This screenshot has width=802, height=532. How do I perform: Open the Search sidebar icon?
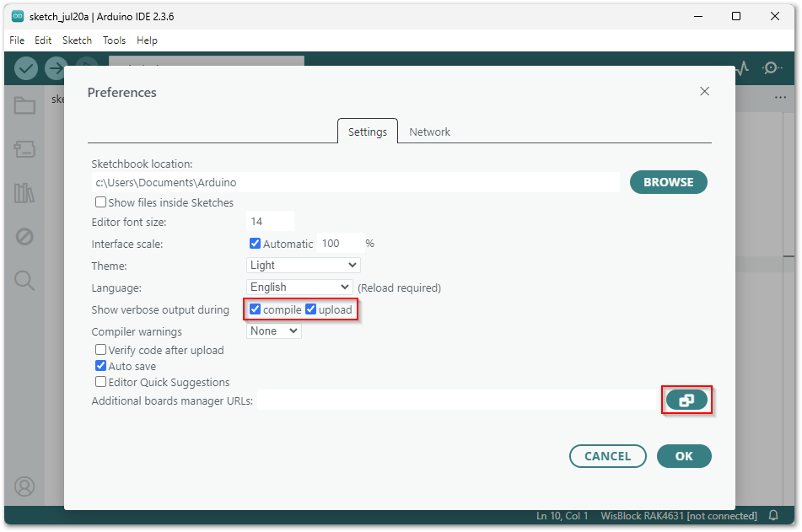(x=24, y=280)
